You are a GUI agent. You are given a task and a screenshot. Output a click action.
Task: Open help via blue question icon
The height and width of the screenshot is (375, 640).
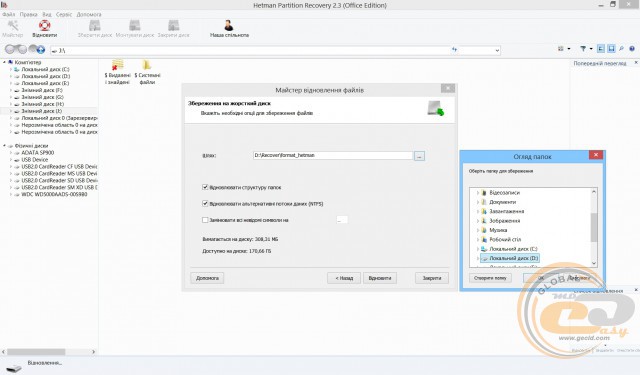[x=632, y=49]
